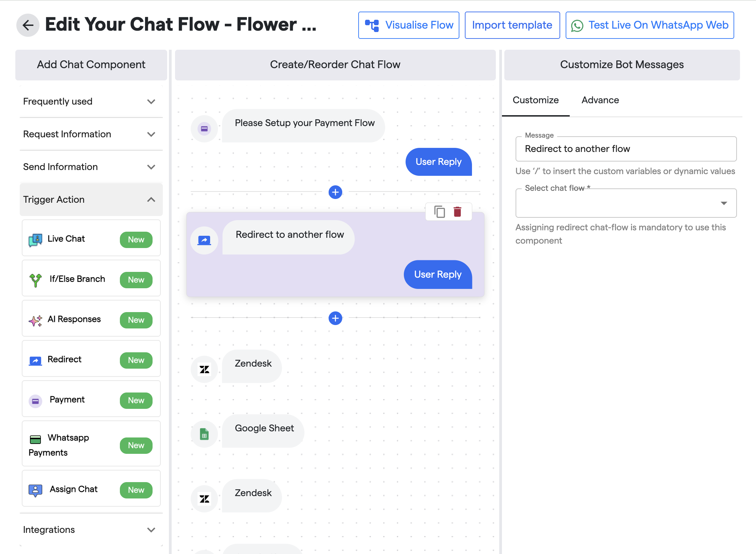Click the Visualise Flow button
Viewport: 756px width, 554px height.
pyautogui.click(x=409, y=25)
